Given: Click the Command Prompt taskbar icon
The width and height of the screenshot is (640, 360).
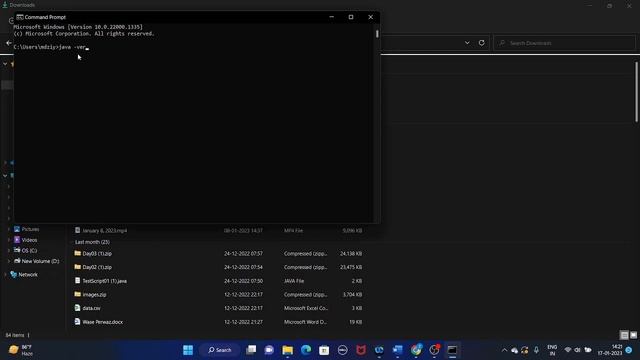Looking at the screenshot, I should point(452,350).
